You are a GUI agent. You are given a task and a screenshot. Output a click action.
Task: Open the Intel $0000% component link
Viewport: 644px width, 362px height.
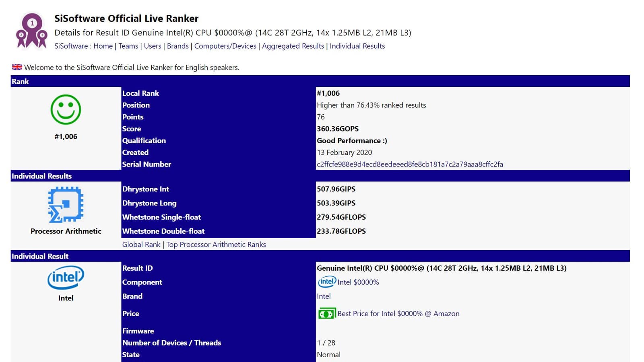(358, 282)
